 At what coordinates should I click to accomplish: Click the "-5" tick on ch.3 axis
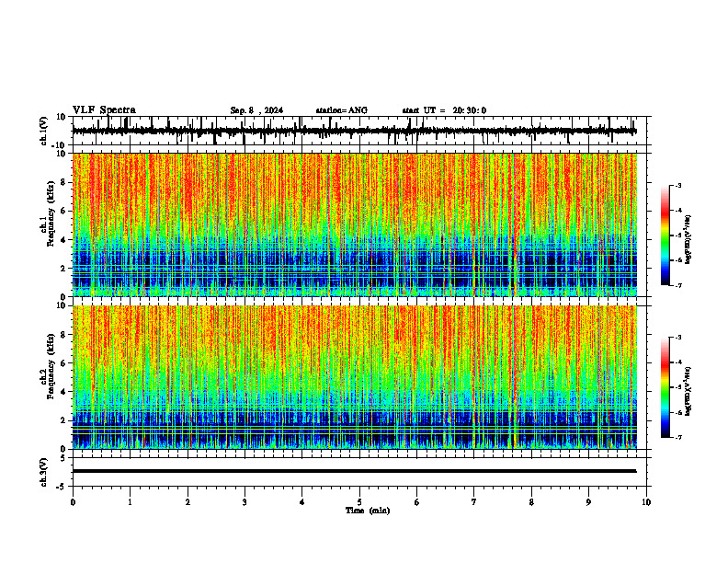63,487
